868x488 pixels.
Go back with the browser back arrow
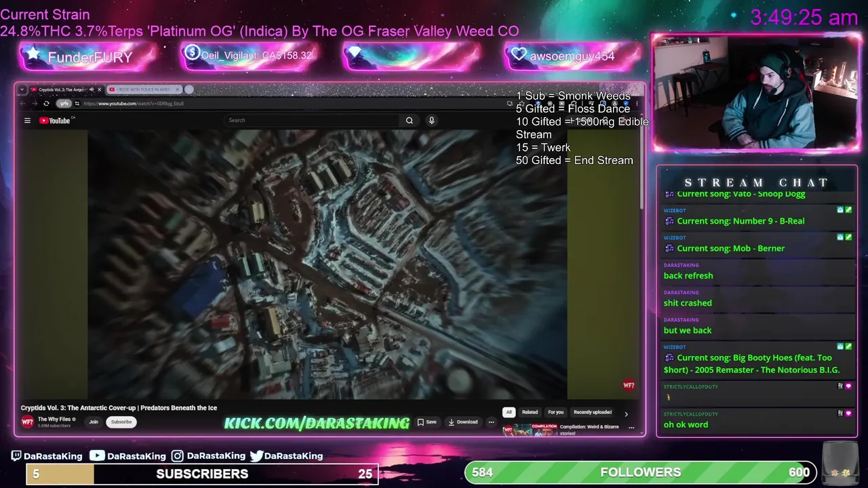click(23, 104)
